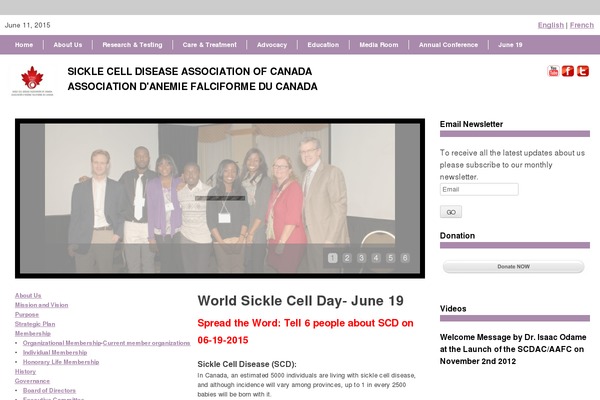Open the Facebook social icon
The width and height of the screenshot is (600, 400).
pyautogui.click(x=568, y=71)
